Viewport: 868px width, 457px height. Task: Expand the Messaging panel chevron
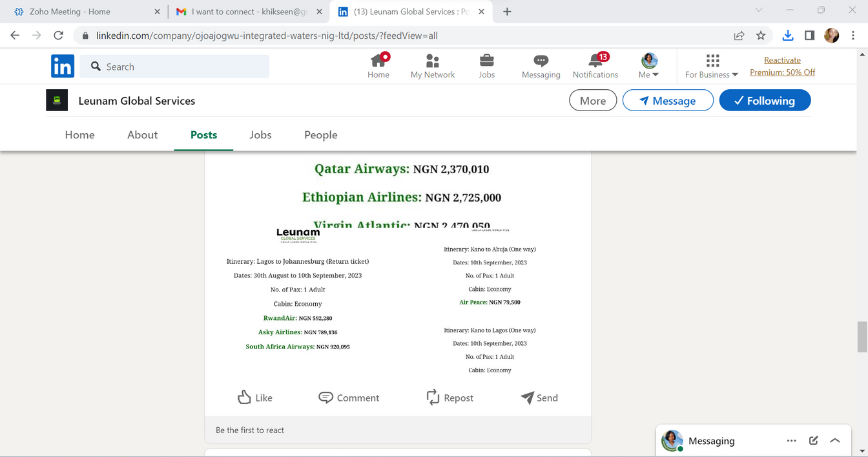[x=835, y=441]
